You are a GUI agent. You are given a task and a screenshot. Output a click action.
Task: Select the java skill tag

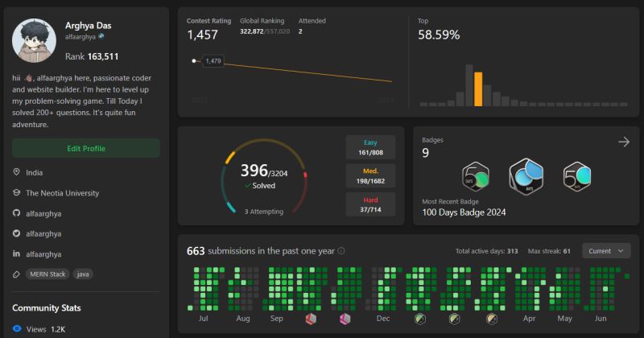(x=83, y=274)
